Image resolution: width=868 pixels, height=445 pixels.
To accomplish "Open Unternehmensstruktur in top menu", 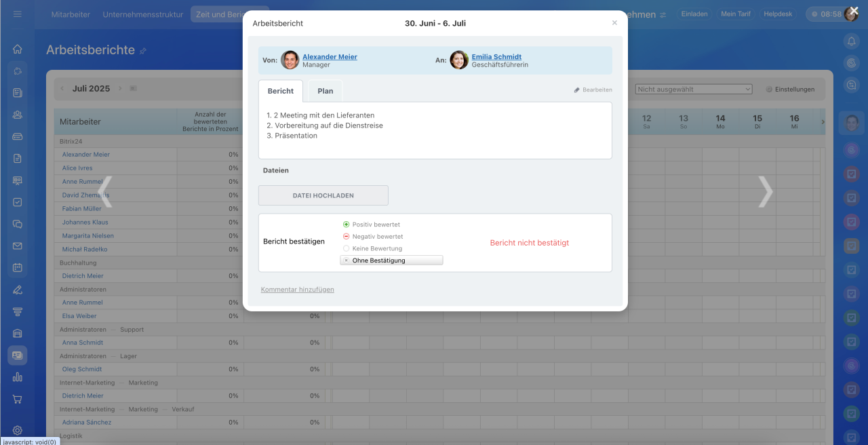I will (x=143, y=14).
